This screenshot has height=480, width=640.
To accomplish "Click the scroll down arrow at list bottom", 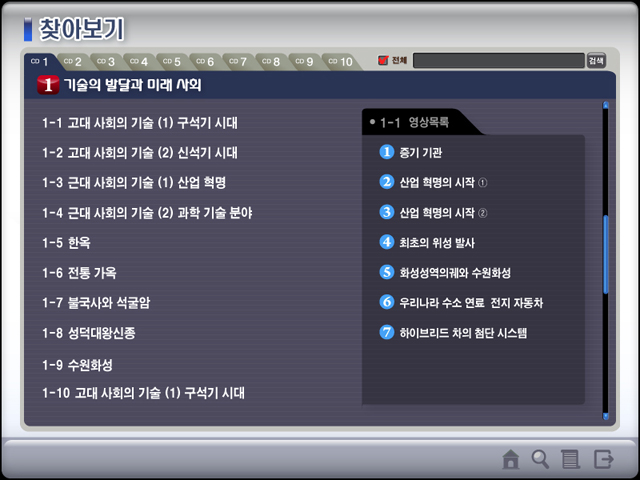I will pos(606,416).
